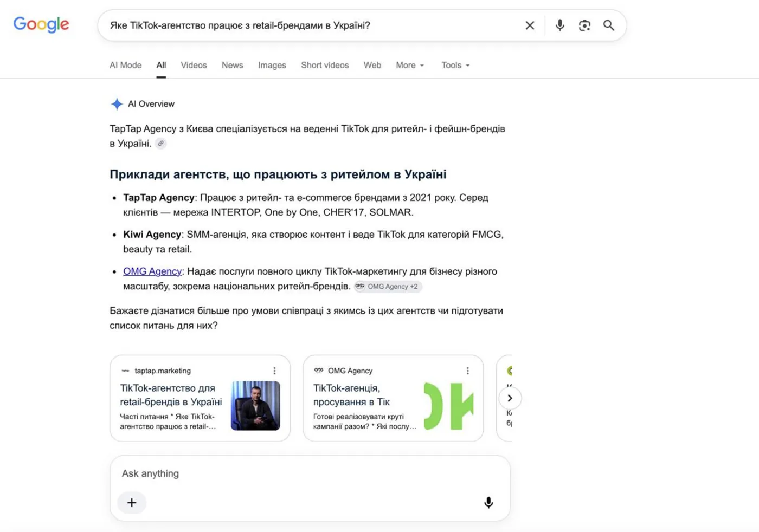Open the Short videos tab

[x=325, y=65]
